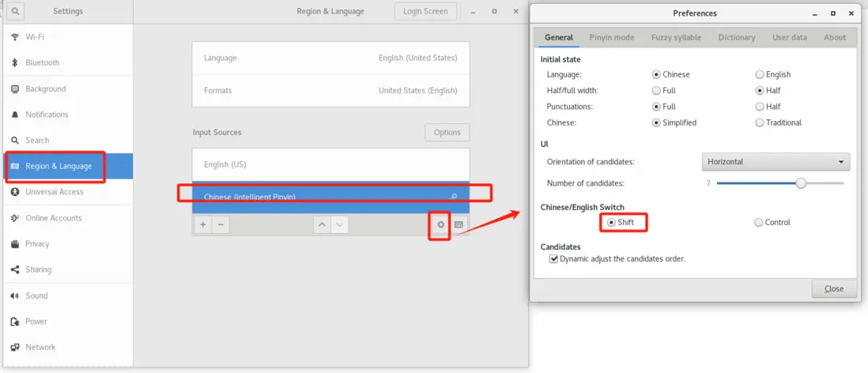Image resolution: width=868 pixels, height=373 pixels.
Task: Show keyboard layout for input source
Action: pos(459,224)
